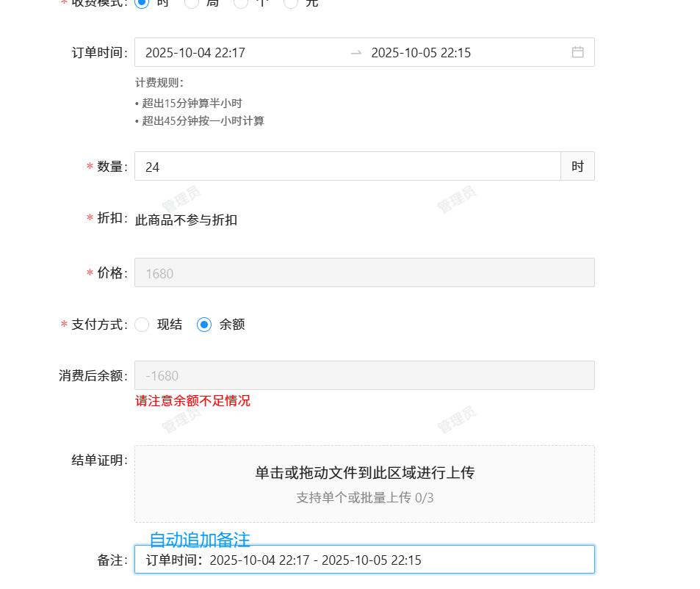Click the 自动追加备注 link
Screen dimensions: 700x589
200,541
